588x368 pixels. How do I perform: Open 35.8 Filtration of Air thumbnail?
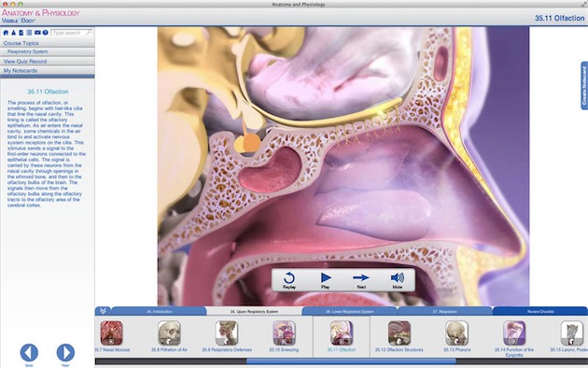(169, 333)
